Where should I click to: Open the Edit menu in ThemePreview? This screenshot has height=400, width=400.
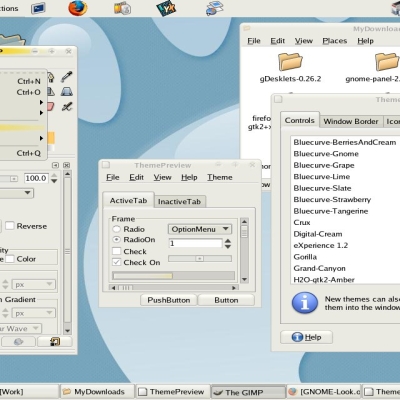(x=136, y=177)
